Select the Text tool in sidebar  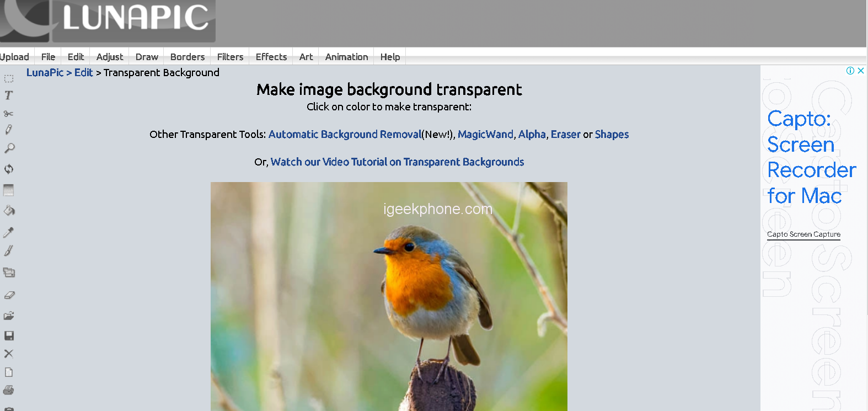9,95
